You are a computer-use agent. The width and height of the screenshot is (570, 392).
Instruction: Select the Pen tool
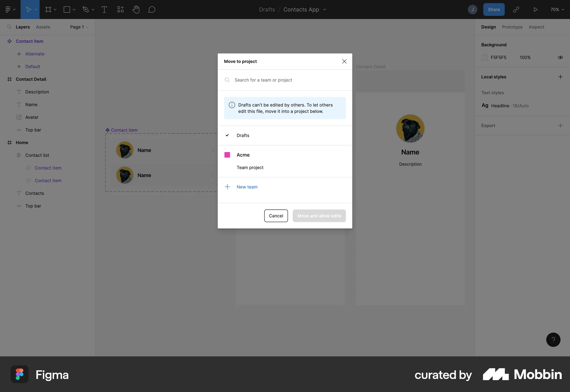point(86,9)
